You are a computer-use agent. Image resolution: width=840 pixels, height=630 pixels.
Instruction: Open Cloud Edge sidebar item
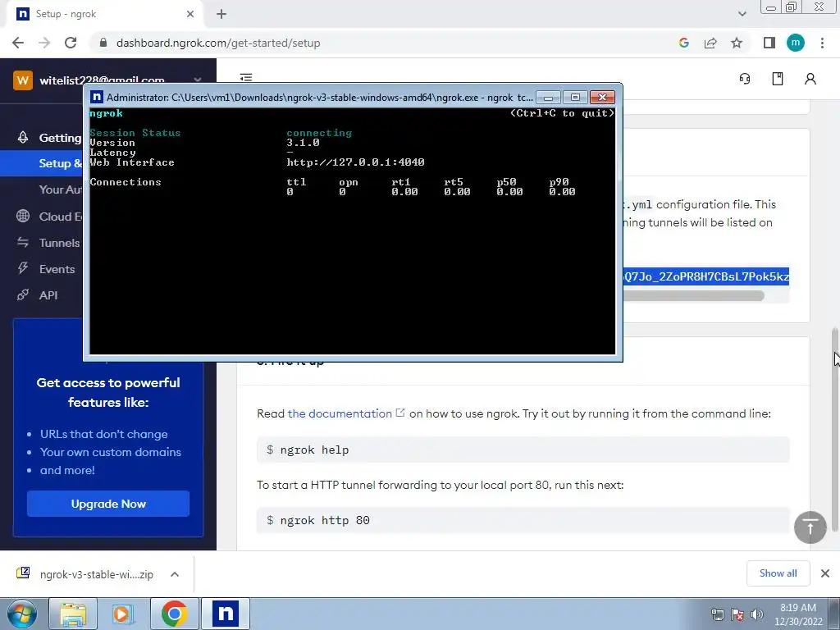pos(60,217)
